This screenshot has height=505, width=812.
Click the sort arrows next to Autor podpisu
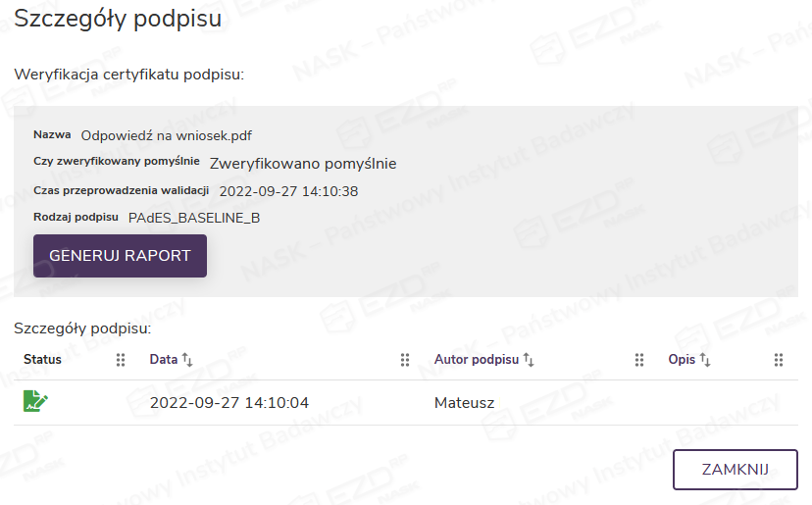coord(529,360)
